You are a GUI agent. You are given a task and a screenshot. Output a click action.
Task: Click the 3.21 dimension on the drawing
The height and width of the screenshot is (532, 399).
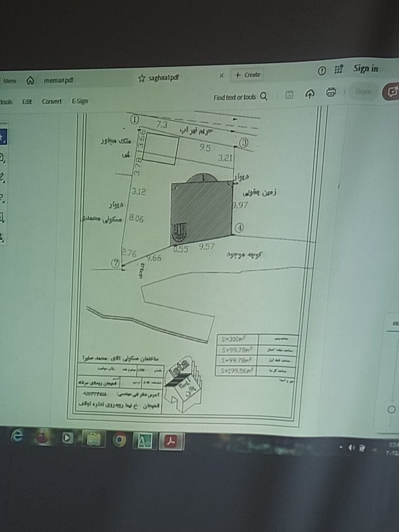click(225, 158)
